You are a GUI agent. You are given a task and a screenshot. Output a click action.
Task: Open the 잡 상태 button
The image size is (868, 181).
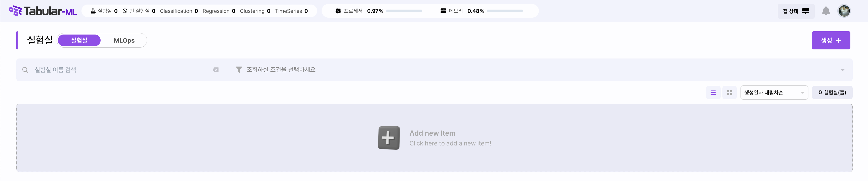coord(796,11)
